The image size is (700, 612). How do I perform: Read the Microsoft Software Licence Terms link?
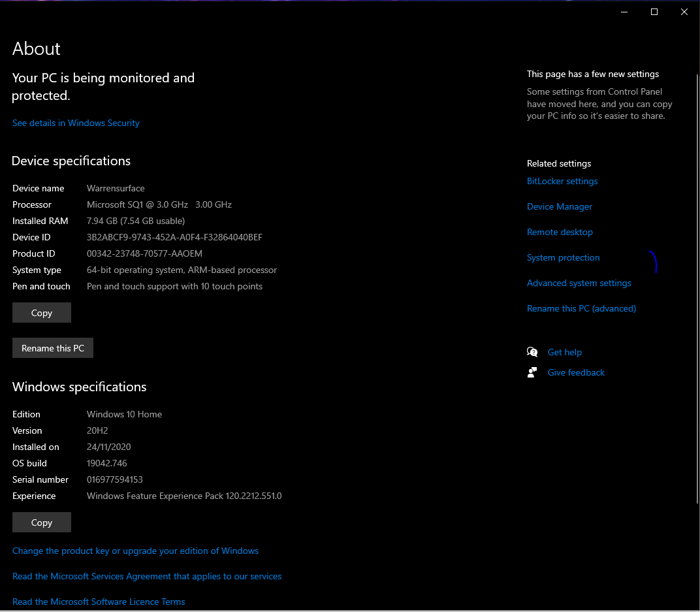pyautogui.click(x=99, y=602)
